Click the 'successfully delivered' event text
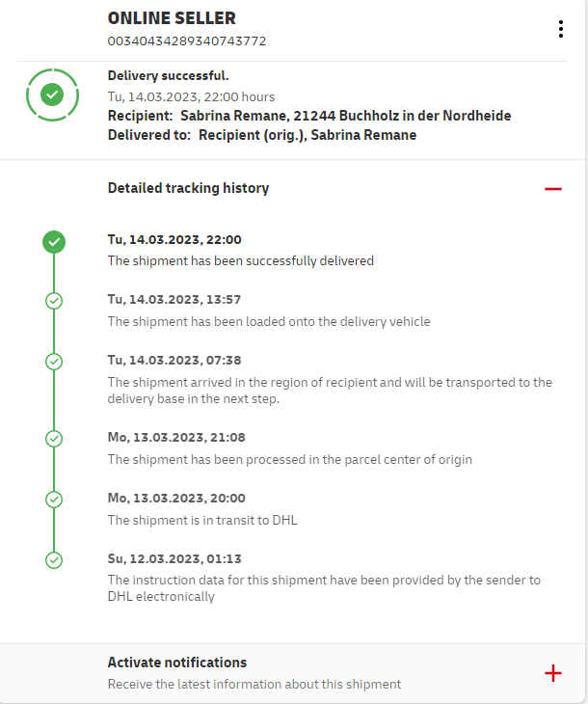 (x=240, y=260)
